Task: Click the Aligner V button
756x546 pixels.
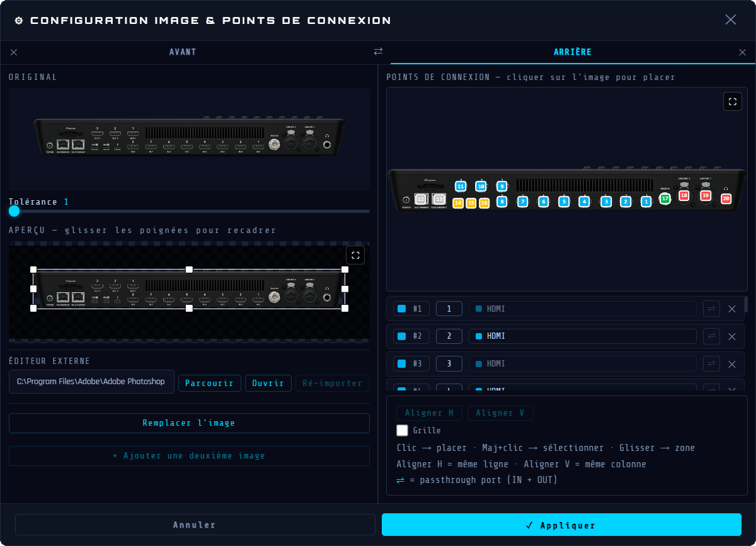Action: (x=500, y=413)
